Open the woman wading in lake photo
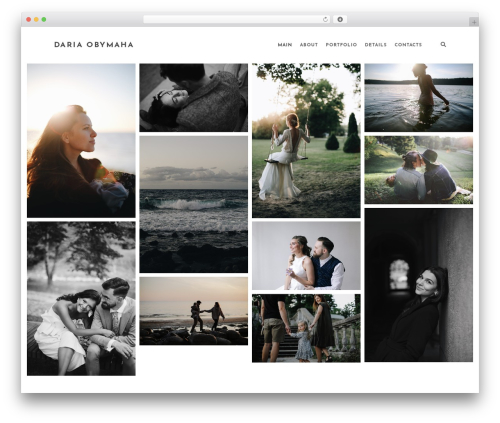The height and width of the screenshot is (423, 500). (x=418, y=98)
